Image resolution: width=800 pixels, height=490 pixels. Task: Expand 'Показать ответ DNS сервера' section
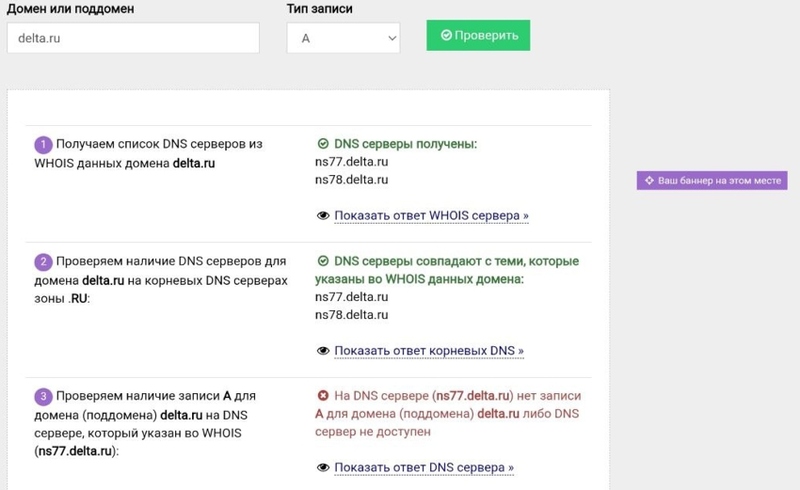[x=424, y=467]
